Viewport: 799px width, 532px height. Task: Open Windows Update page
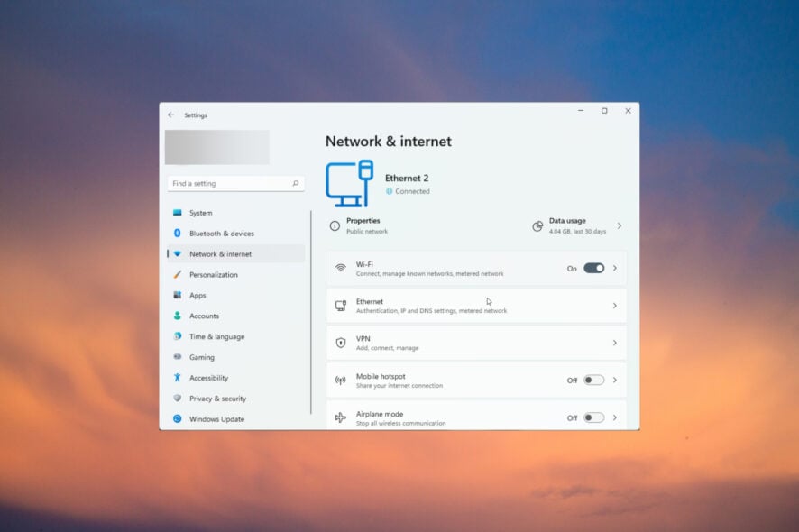236,419
